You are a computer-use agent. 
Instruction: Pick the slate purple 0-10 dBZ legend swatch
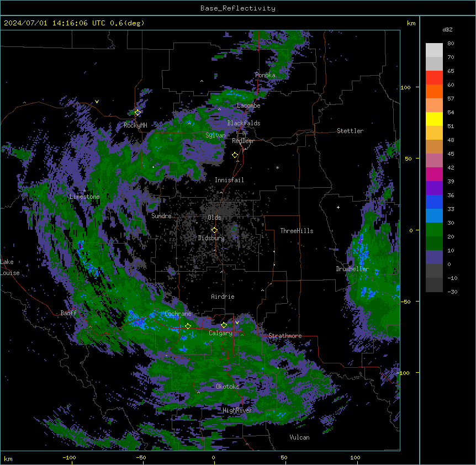(x=434, y=257)
